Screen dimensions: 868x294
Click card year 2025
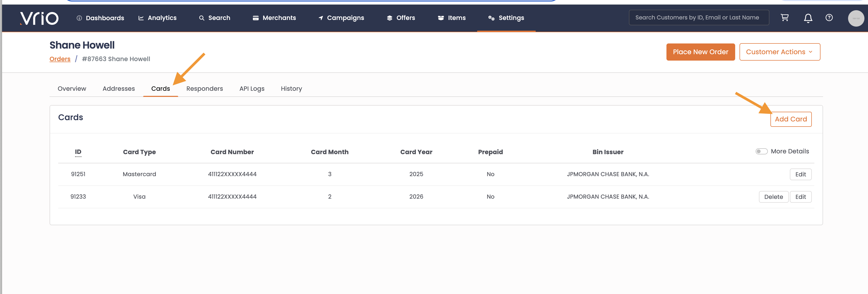point(416,174)
